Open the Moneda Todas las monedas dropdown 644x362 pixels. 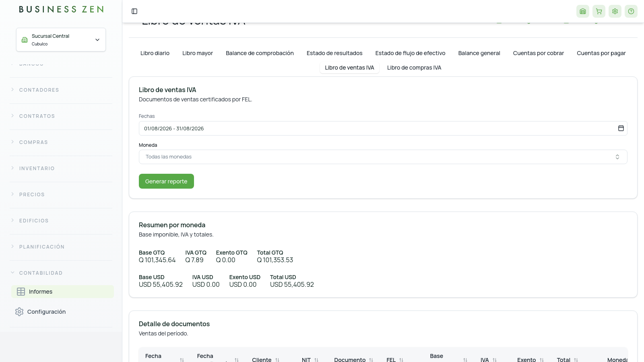pos(383,157)
